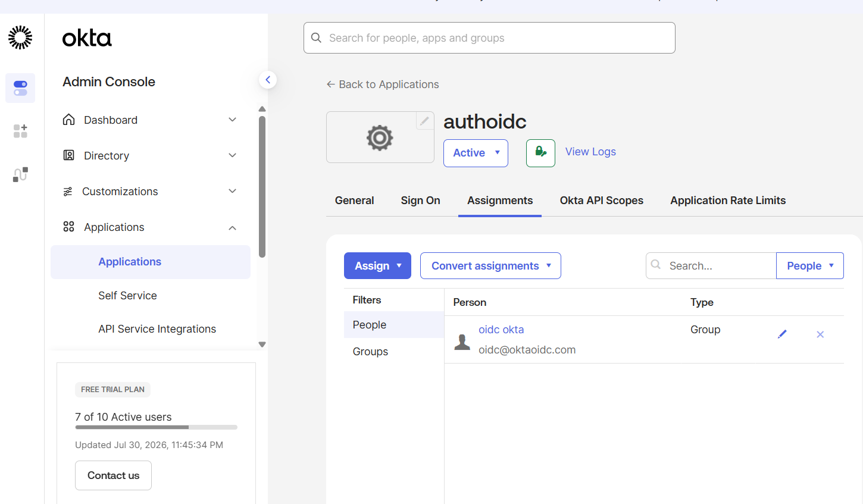Viewport: 863px width, 504px height.
Task: Click the magnifier icon in assignments search
Action: pos(656,265)
